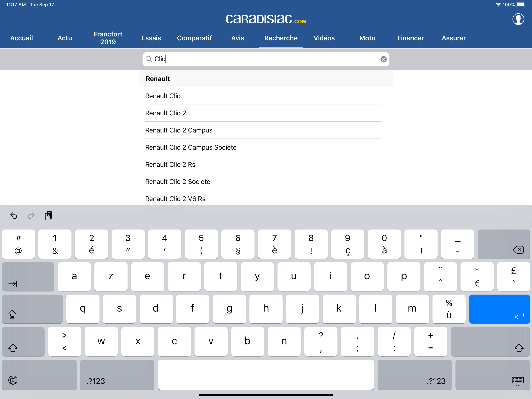
Task: Open the Avis tab
Action: pyautogui.click(x=238, y=38)
